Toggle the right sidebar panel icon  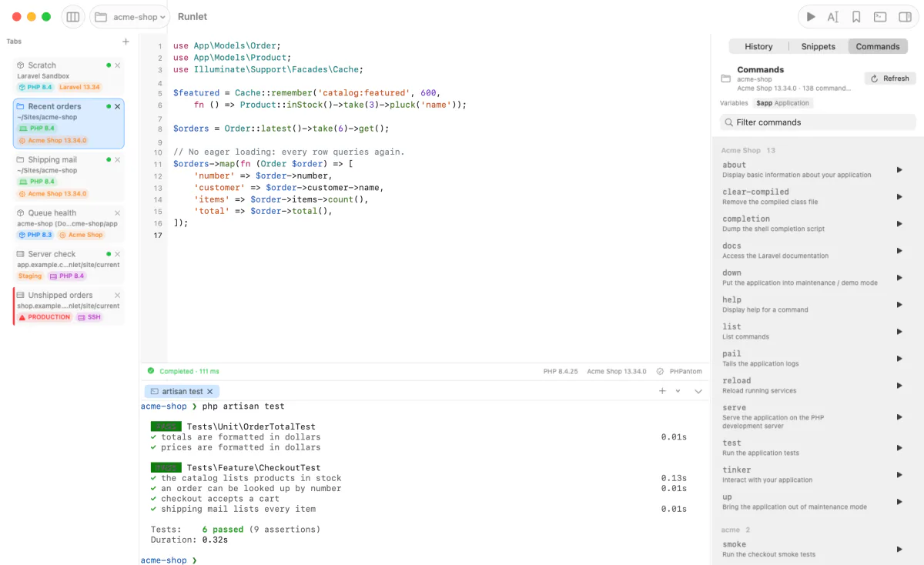(905, 16)
